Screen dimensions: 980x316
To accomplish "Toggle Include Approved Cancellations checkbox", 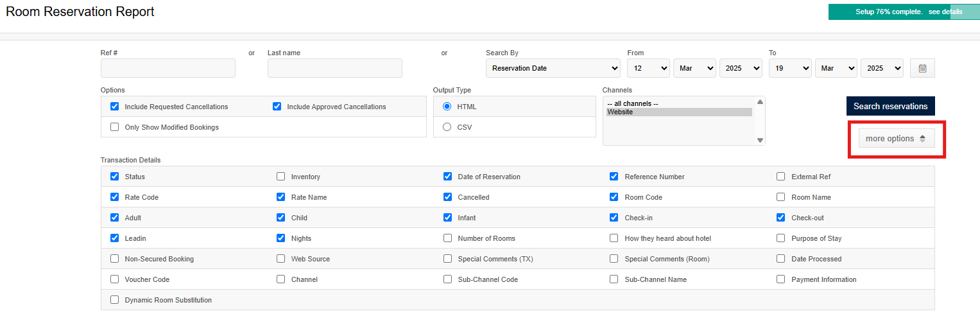I will [x=277, y=107].
